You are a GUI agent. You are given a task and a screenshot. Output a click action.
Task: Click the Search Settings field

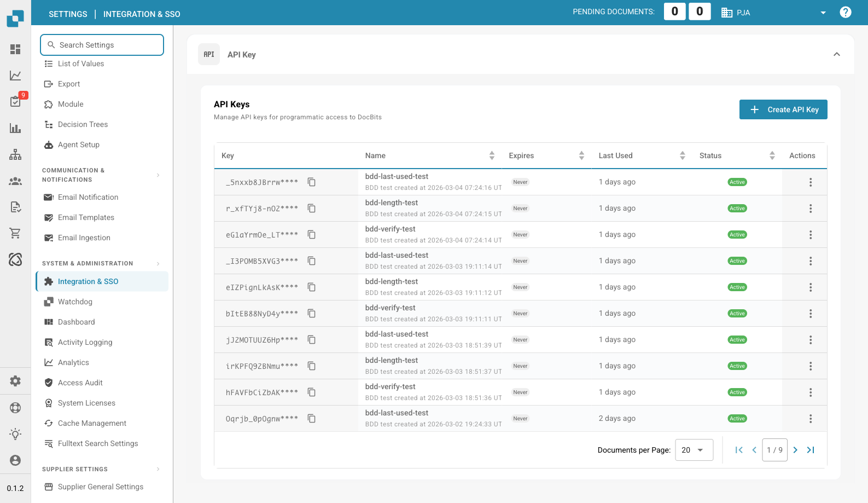click(x=102, y=45)
